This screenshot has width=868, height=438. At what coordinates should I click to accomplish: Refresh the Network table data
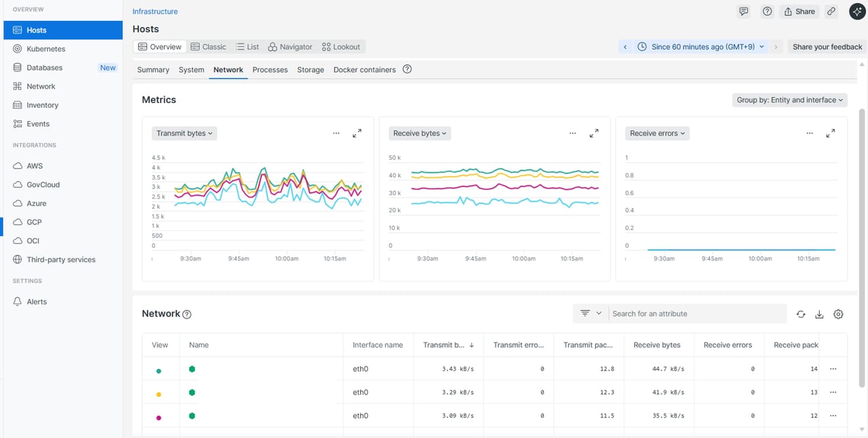point(801,314)
